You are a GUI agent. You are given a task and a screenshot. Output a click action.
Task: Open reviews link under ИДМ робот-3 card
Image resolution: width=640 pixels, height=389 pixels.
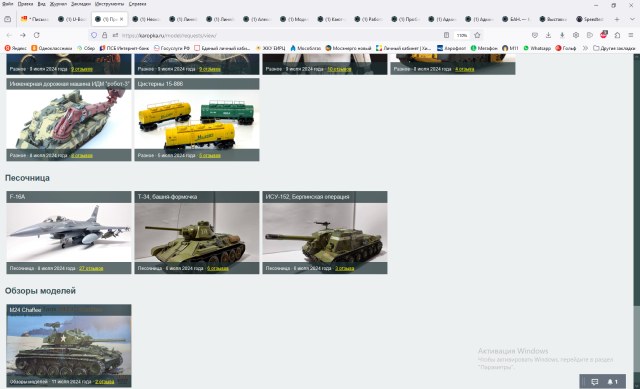[x=82, y=156]
